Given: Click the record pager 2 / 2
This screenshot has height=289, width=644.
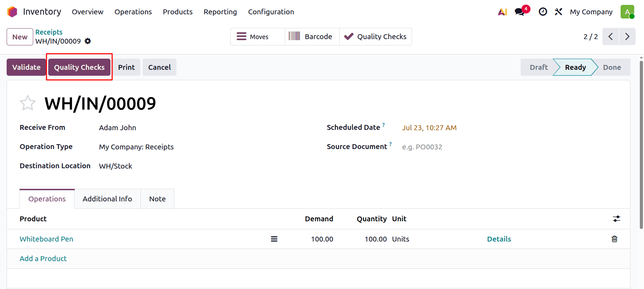Looking at the screenshot, I should tap(591, 37).
